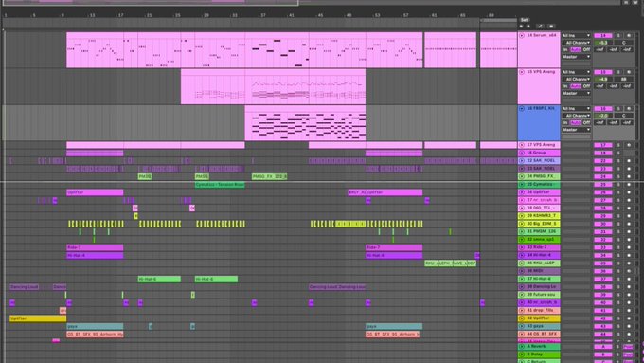
Task: Arm track 14 Serum_x64 for recording
Action: tap(629, 35)
